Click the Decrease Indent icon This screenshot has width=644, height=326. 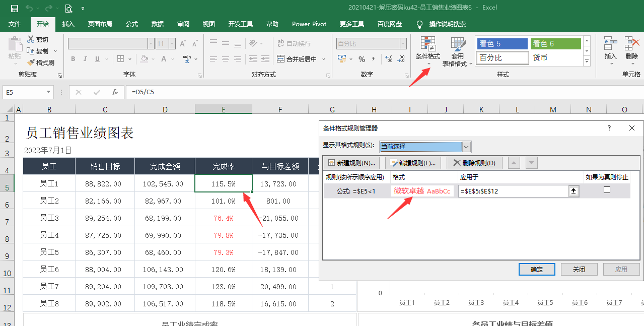[253, 59]
